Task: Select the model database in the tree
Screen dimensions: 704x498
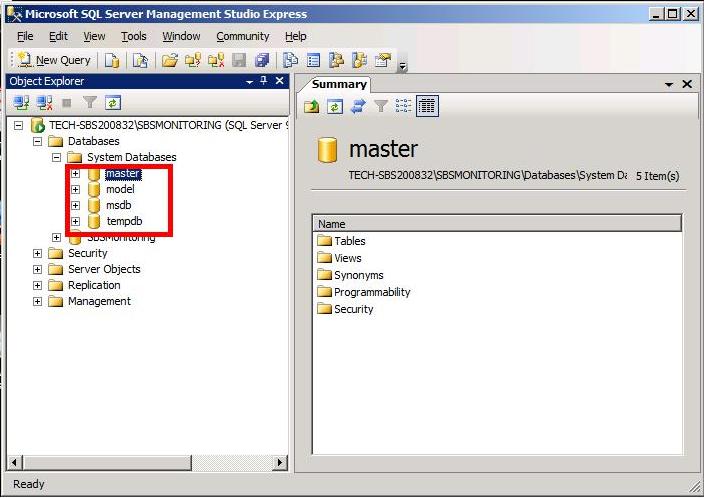Action: 120,190
